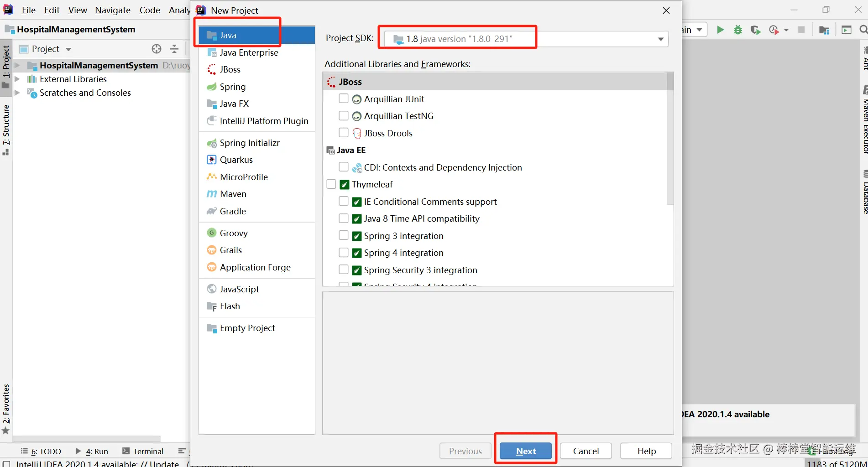Expand Scratches and Consoles node
Screen dimensions: 868x467
pyautogui.click(x=17, y=93)
